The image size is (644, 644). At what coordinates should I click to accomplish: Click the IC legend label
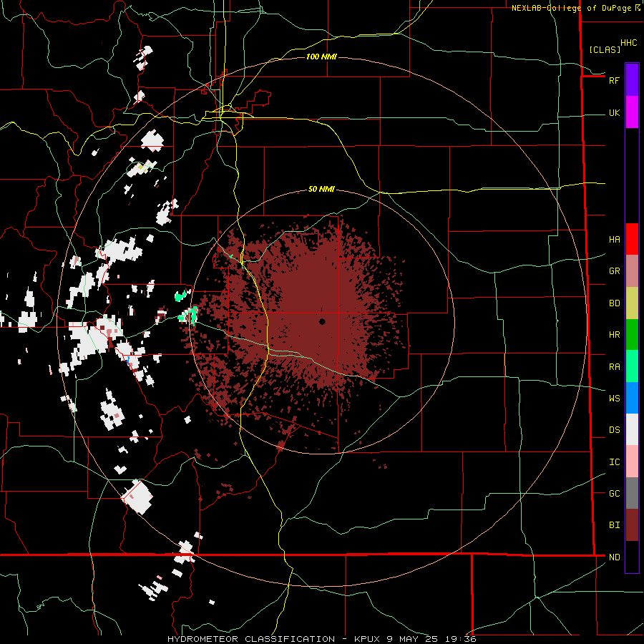pyautogui.click(x=614, y=462)
